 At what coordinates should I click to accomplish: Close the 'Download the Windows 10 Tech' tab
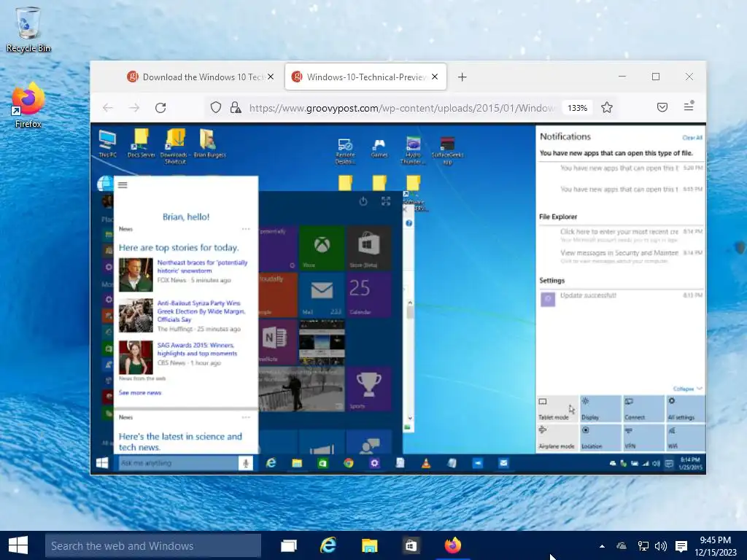click(x=271, y=77)
